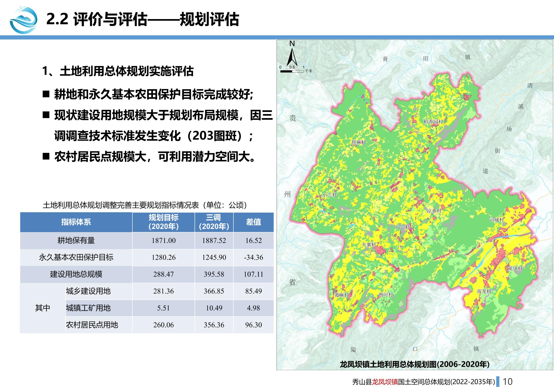
Task: Click the first square bullet about 耕地
Action: [x=46, y=94]
